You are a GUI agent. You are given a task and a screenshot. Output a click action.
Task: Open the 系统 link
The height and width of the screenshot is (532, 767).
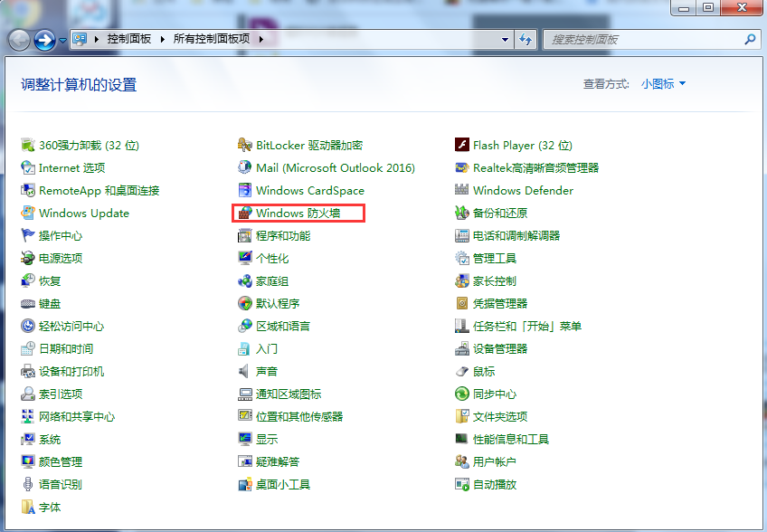pyautogui.click(x=50, y=439)
